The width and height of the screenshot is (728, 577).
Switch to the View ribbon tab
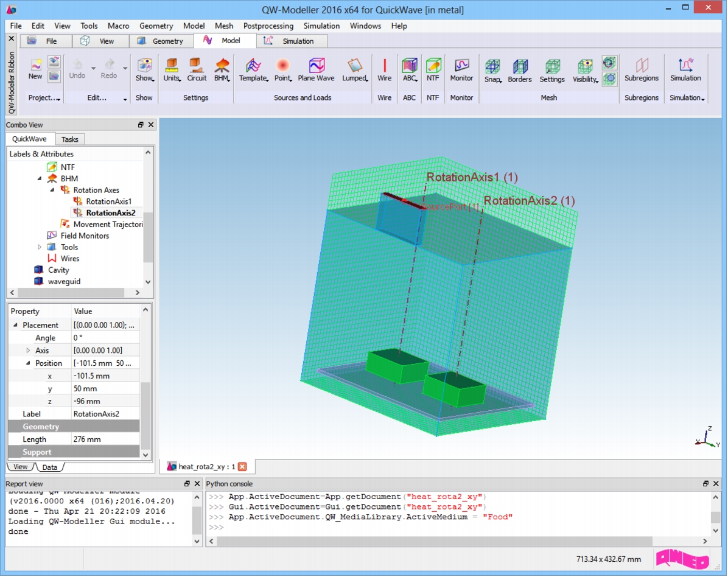pos(100,41)
